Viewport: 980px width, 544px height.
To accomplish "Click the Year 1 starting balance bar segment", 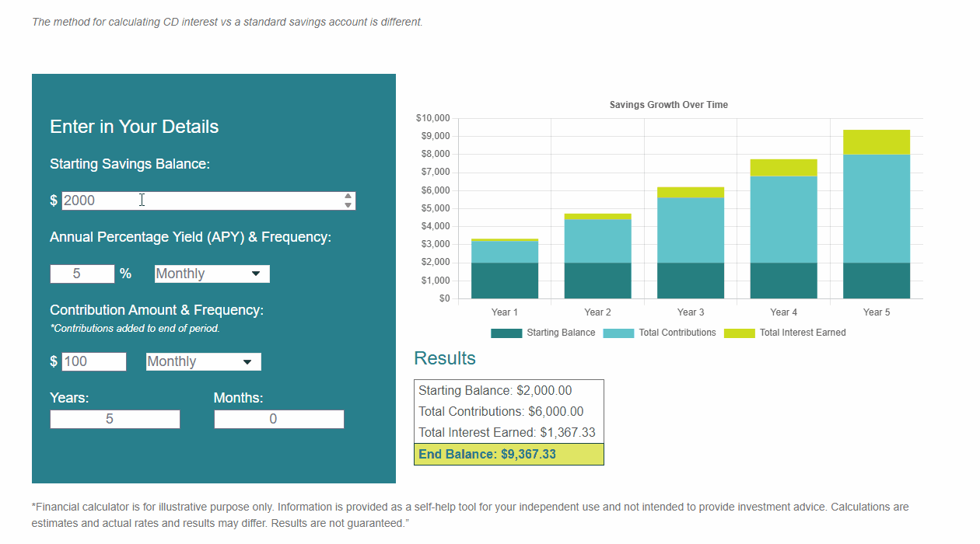I will tap(504, 281).
